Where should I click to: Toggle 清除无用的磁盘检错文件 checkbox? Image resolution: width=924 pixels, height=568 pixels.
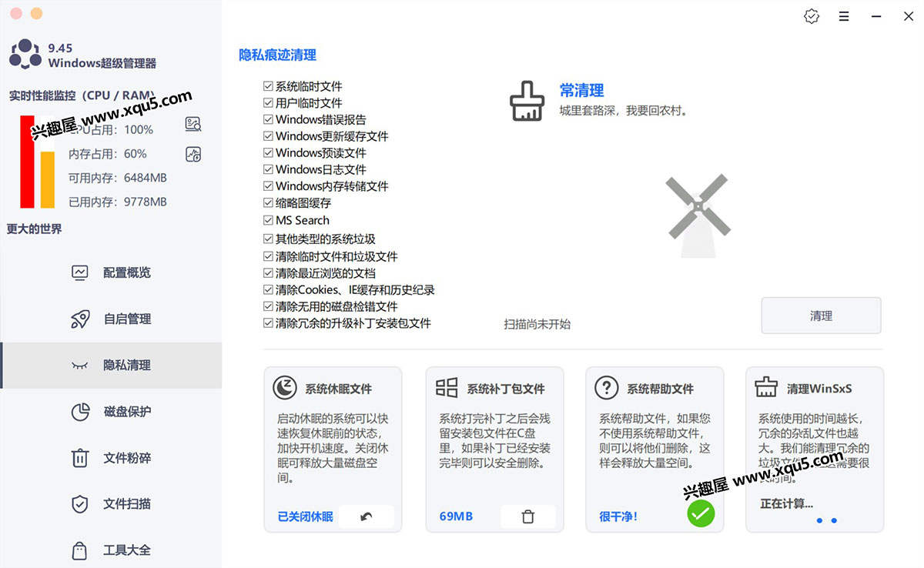[269, 306]
